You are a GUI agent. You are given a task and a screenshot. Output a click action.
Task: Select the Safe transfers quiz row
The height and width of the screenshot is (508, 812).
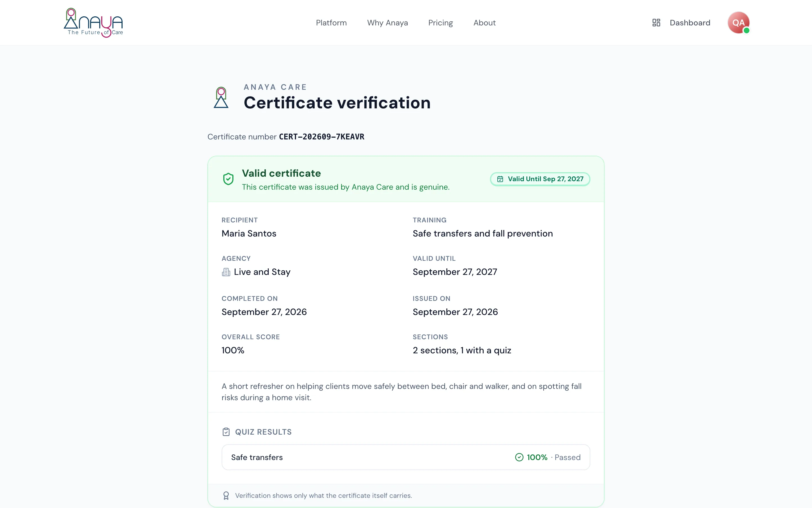(x=406, y=457)
